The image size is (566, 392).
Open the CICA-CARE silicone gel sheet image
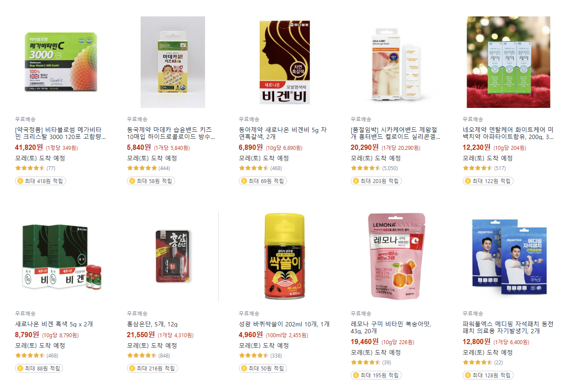tap(397, 62)
